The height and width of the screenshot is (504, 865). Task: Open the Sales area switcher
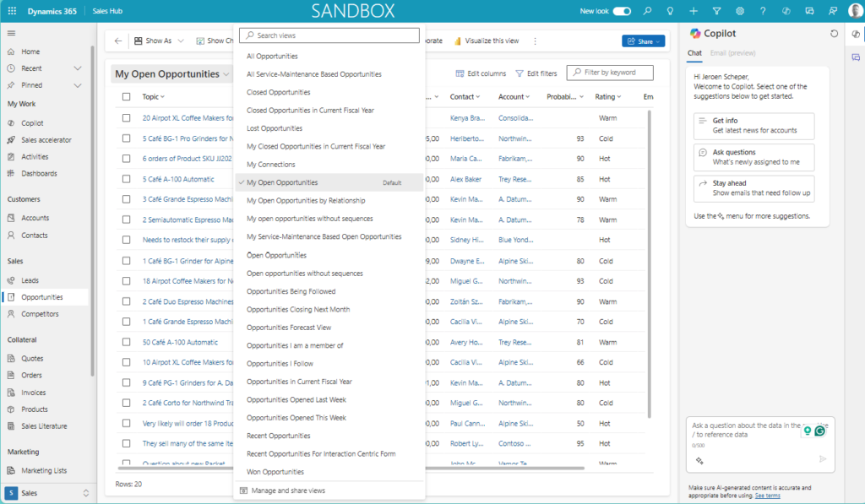47,492
